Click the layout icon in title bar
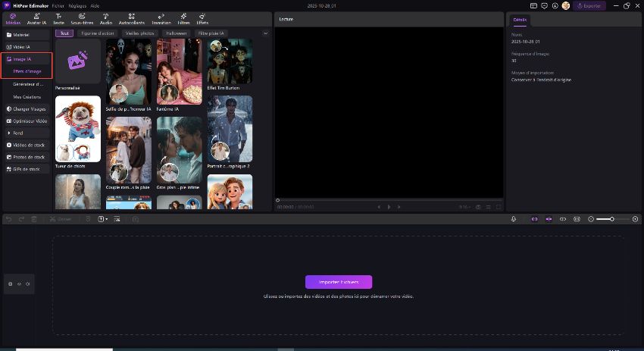 click(533, 6)
